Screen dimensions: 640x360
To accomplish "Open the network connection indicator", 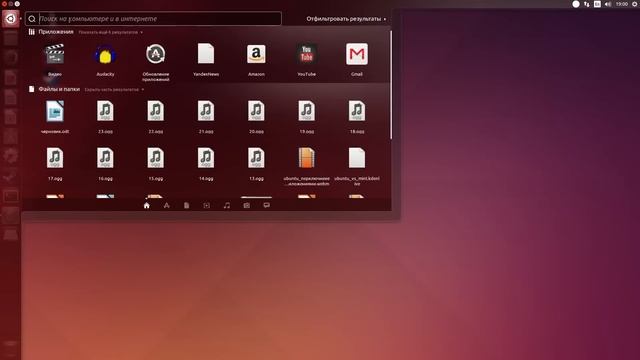I will (587, 4).
